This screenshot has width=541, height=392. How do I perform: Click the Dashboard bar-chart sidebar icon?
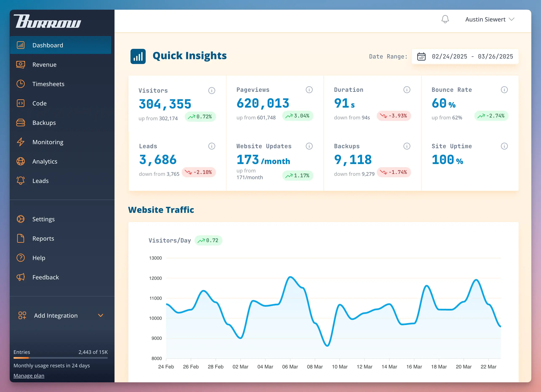click(x=20, y=45)
